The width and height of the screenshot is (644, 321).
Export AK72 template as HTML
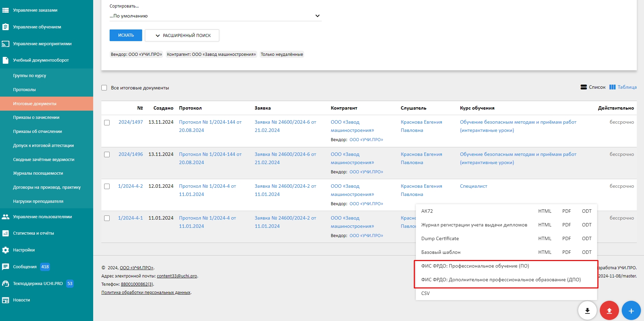545,211
